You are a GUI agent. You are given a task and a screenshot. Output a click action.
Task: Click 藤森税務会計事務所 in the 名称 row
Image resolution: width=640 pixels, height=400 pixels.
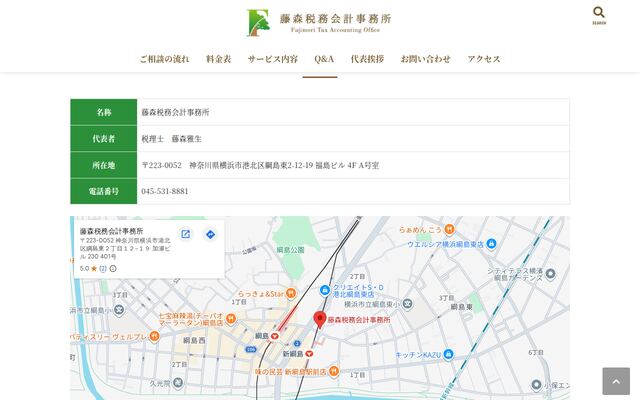pos(175,112)
